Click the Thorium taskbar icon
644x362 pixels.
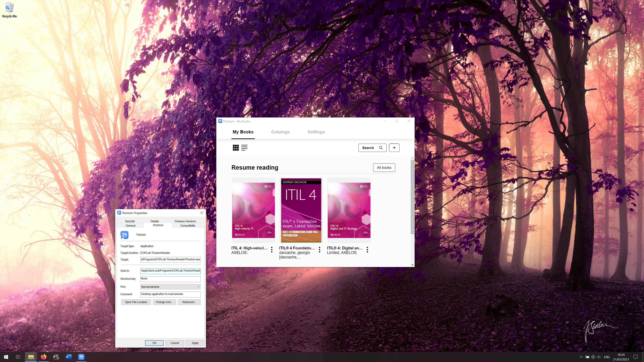click(x=81, y=357)
